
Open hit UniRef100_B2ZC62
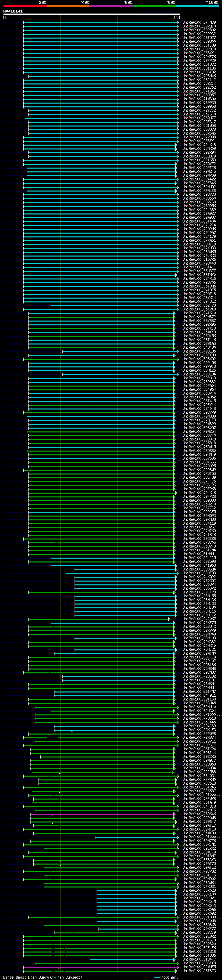click(x=199, y=88)
